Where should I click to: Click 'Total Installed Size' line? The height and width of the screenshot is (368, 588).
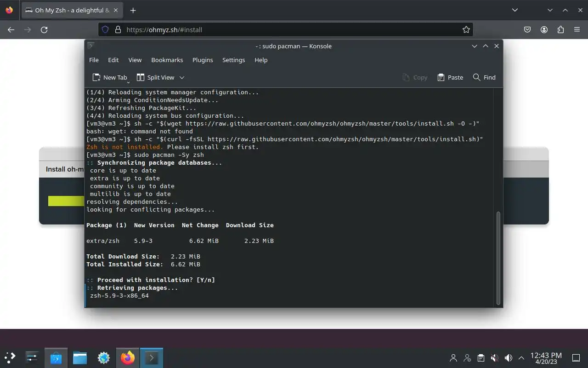pos(143,264)
